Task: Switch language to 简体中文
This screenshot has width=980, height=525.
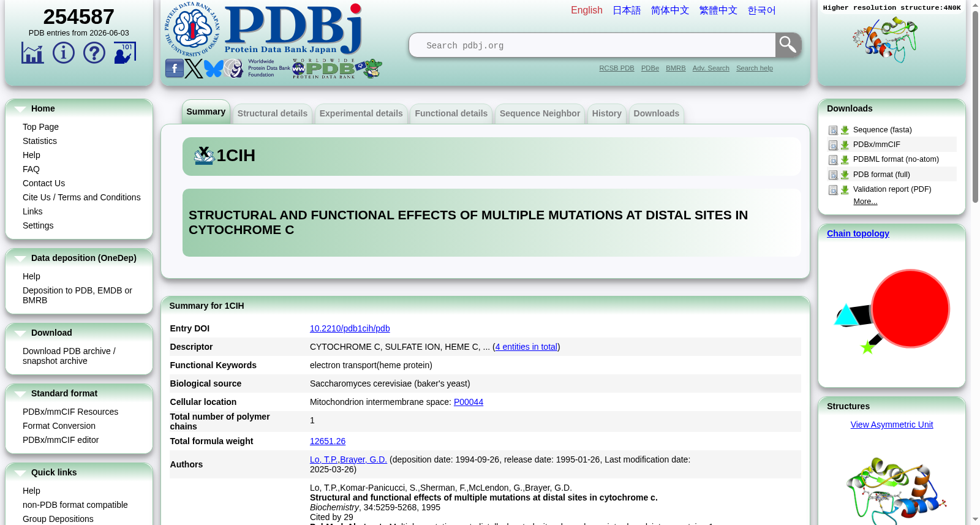Action: click(670, 10)
